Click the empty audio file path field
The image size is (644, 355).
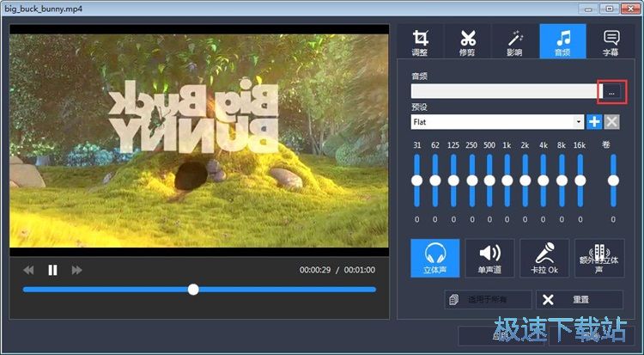tap(505, 91)
